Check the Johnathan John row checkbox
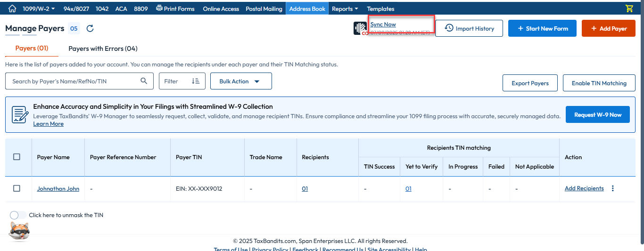The height and width of the screenshot is (251, 644). point(17,188)
